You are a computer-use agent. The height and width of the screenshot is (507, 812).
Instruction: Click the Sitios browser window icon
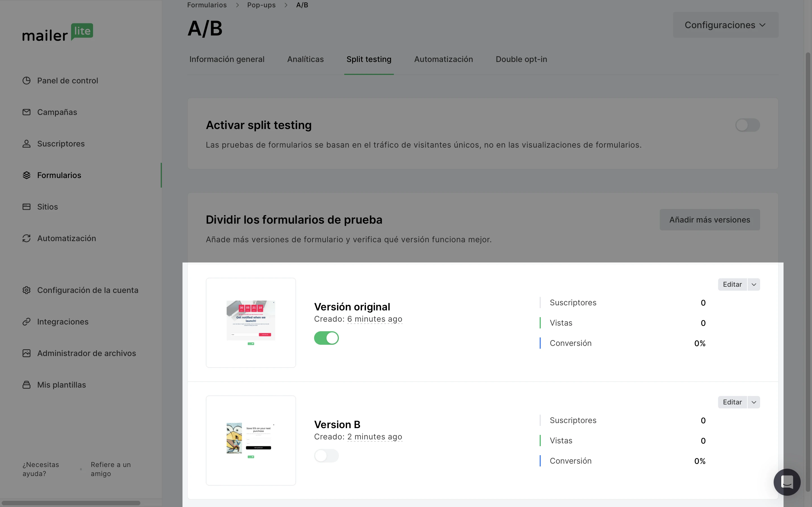(27, 206)
